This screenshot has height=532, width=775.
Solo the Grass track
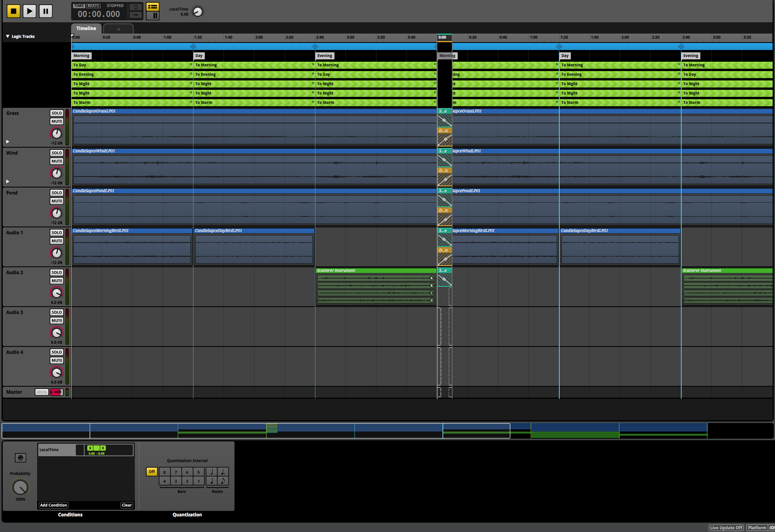(57, 113)
